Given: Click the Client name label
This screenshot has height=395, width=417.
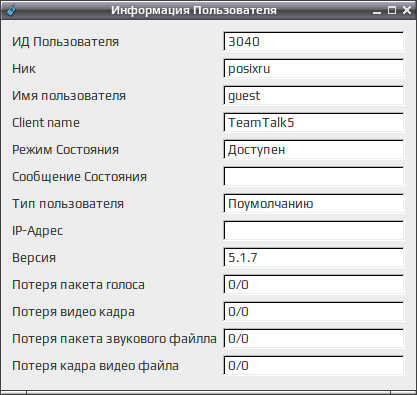Looking at the screenshot, I should 46,123.
